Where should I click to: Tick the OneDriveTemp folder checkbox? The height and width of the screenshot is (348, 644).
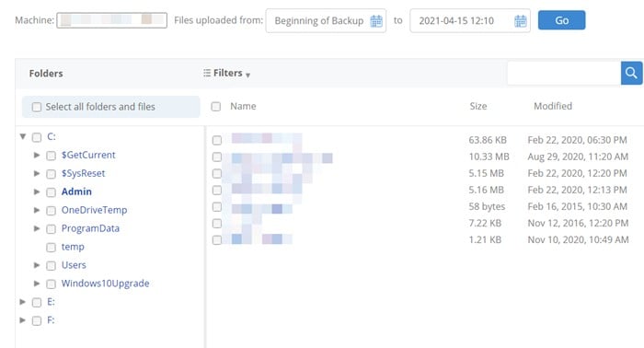click(x=51, y=211)
